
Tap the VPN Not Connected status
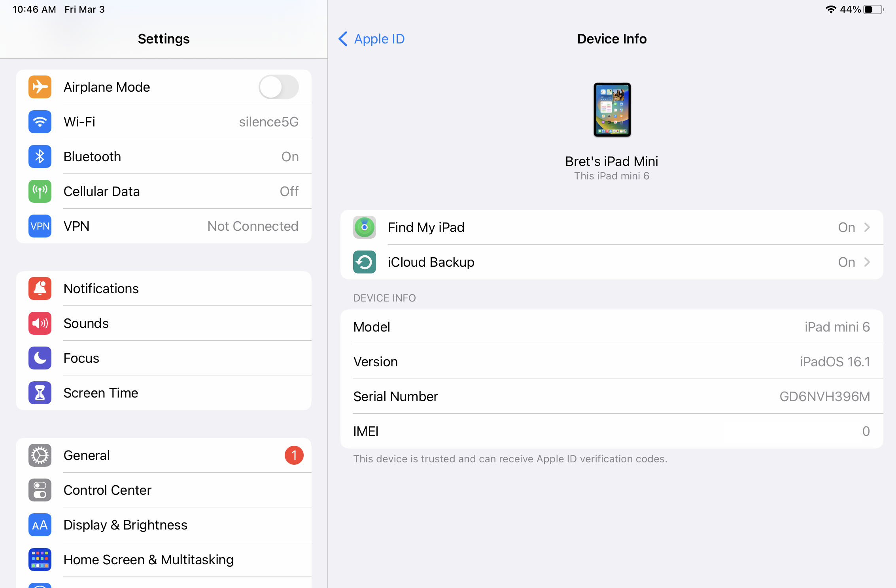click(253, 226)
